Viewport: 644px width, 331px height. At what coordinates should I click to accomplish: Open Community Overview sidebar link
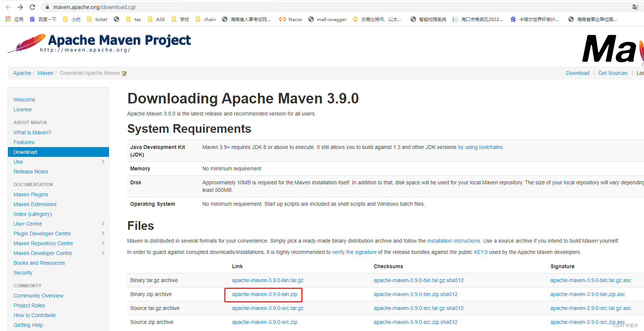(38, 296)
